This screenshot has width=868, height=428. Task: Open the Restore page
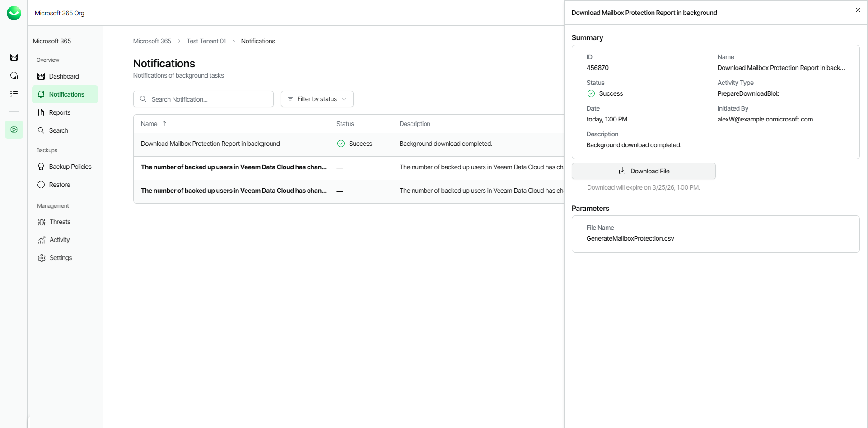(x=59, y=185)
